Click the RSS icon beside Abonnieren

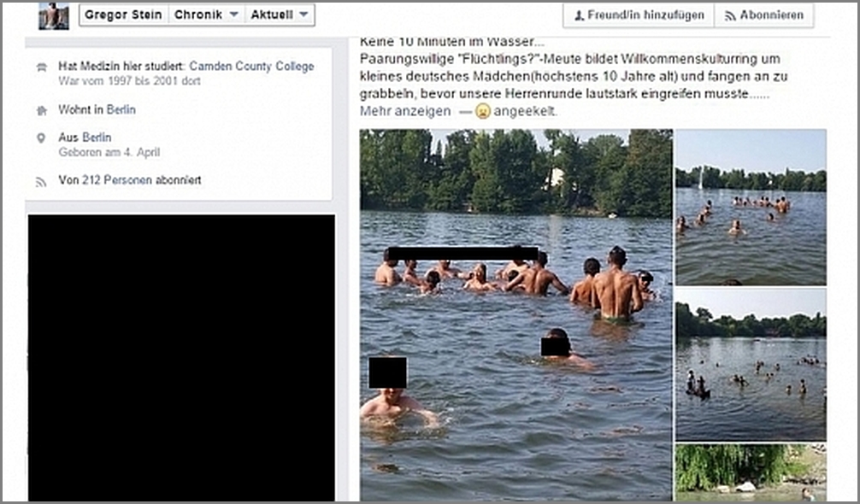coord(730,16)
